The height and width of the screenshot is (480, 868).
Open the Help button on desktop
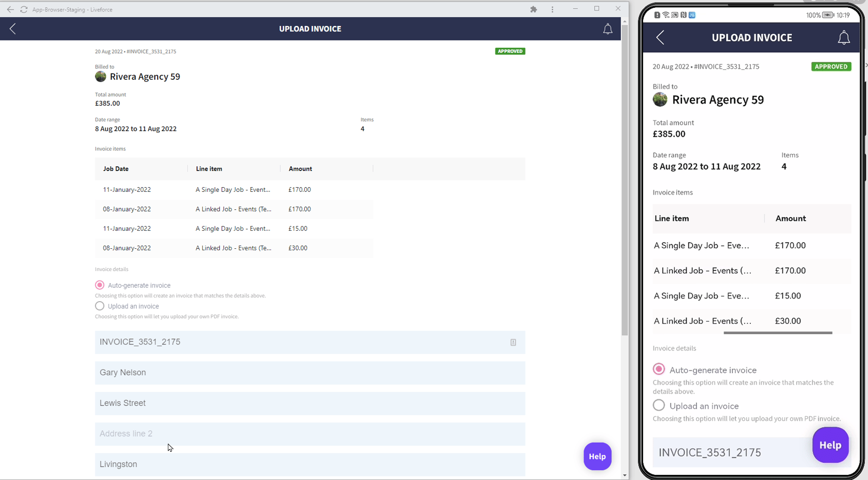(597, 456)
